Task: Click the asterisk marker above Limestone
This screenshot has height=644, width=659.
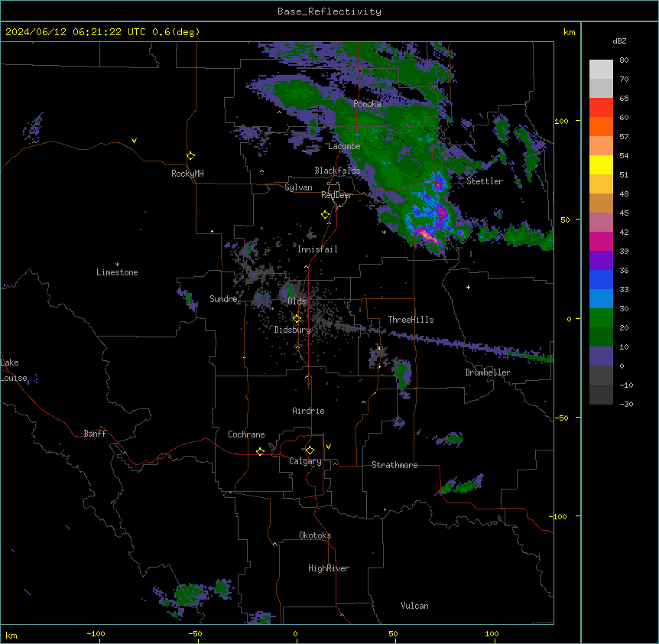Action: pos(117,265)
